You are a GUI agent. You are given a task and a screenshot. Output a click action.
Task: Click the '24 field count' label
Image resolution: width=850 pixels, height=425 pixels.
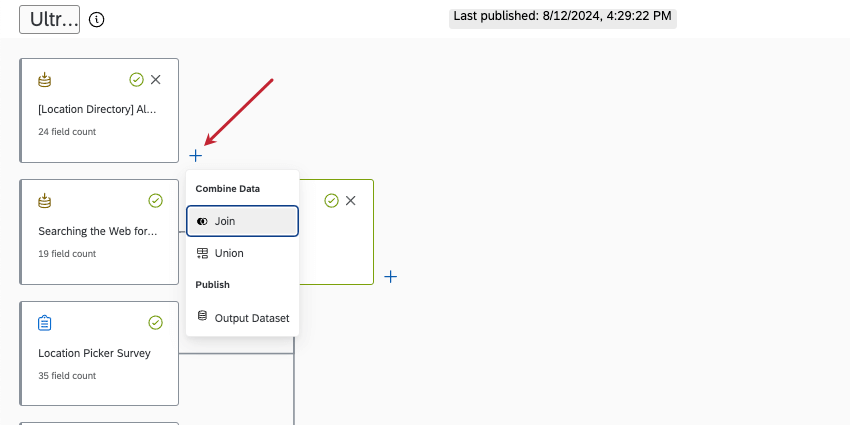pos(67,132)
